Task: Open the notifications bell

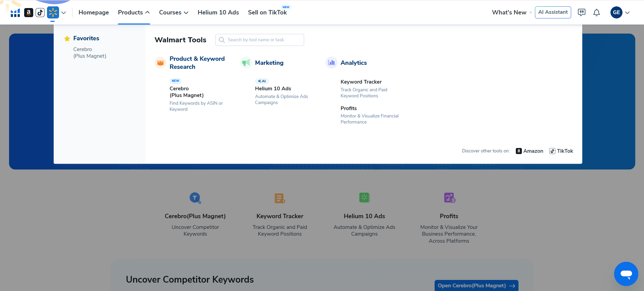Action: [x=596, y=12]
